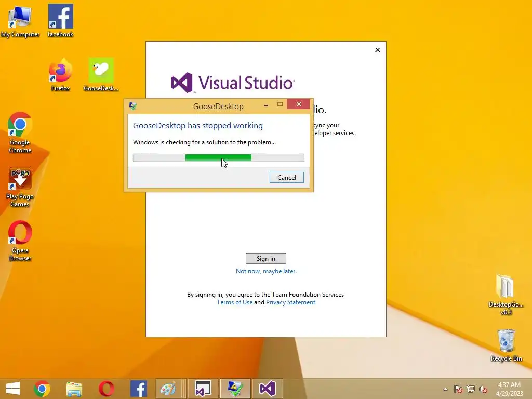Close the GooseDesktop error dialog
532x399 pixels.
(x=299, y=104)
